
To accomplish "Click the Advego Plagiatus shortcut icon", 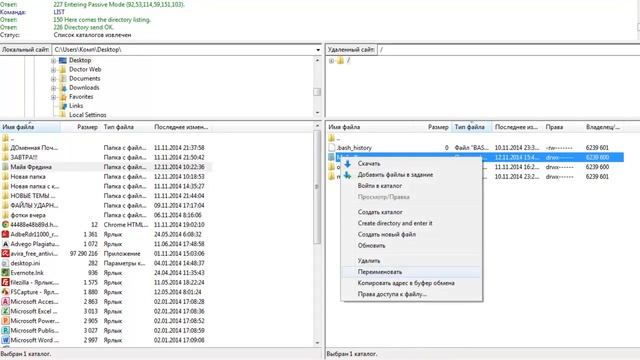I will [5, 244].
